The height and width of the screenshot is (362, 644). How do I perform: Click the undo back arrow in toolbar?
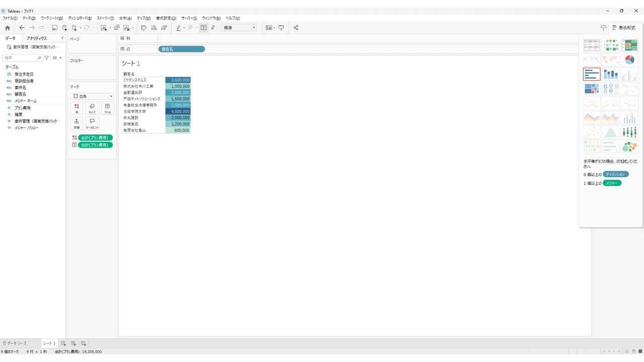[22, 28]
